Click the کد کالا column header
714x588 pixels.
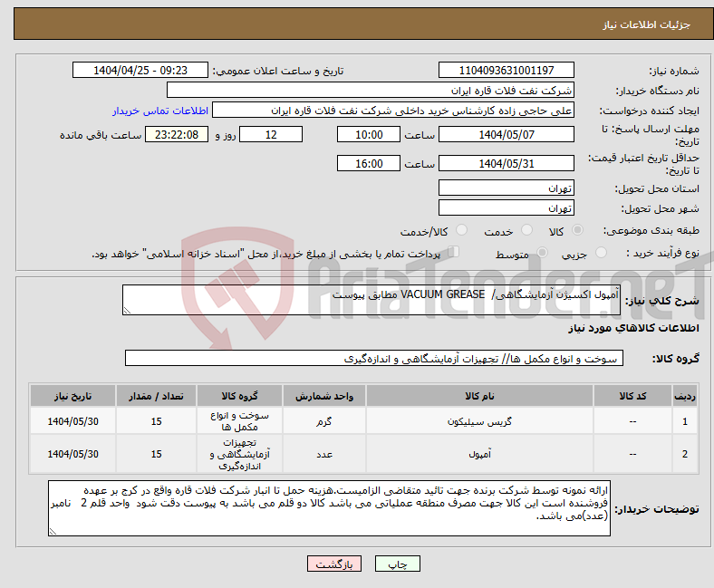[x=632, y=396]
